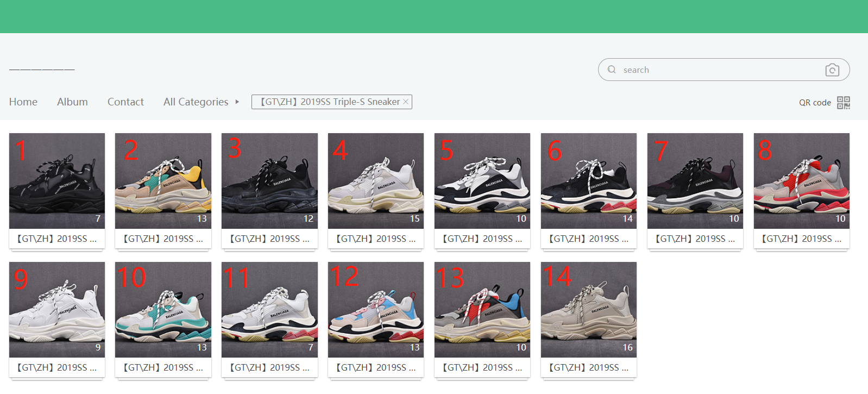Open the pink and light blue sneaker album
This screenshot has height=394, width=868.
tap(376, 309)
